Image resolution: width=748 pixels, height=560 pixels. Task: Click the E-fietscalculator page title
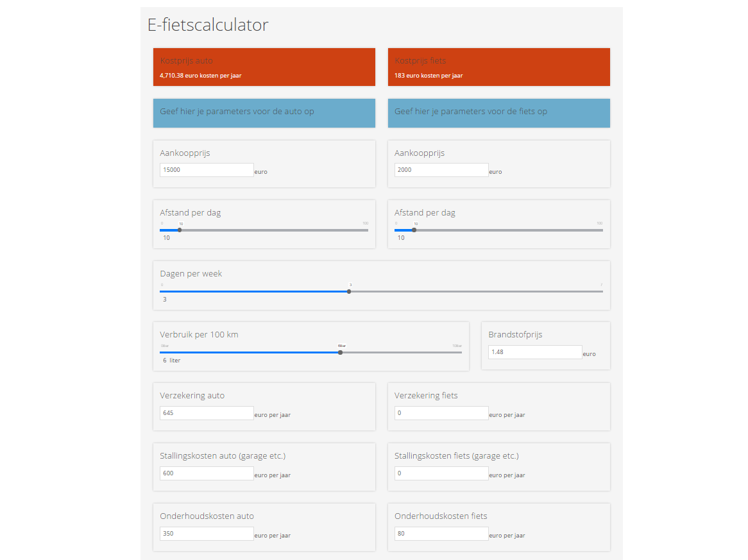(208, 25)
